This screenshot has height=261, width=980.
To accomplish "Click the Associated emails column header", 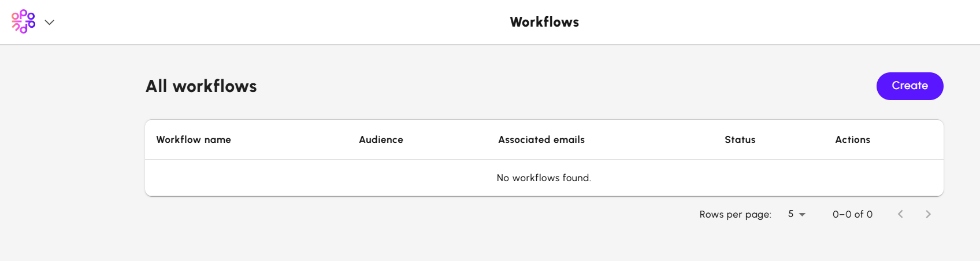I will (541, 139).
